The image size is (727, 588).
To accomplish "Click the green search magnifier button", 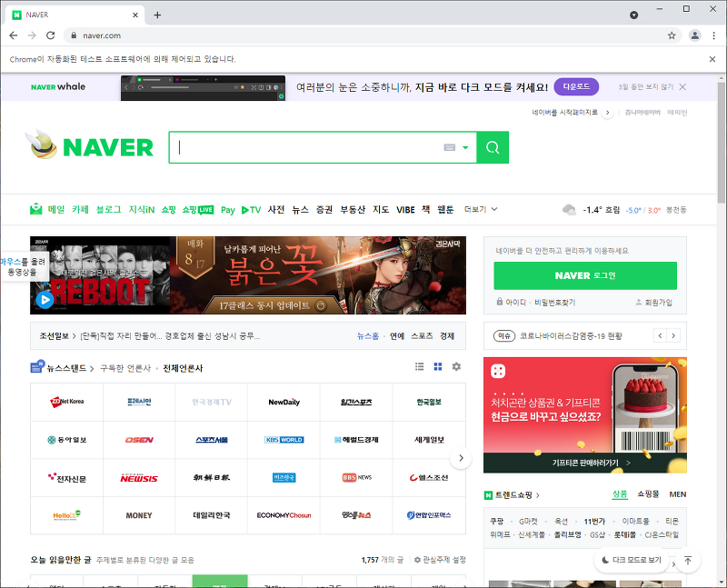I will pos(493,147).
